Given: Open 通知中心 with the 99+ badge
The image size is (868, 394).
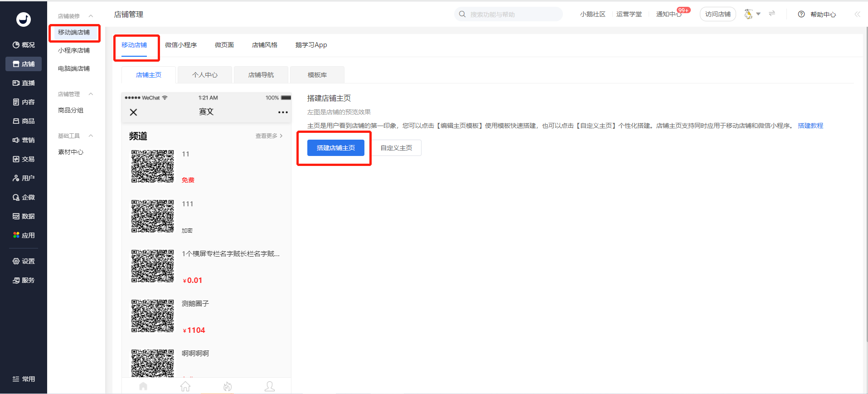Looking at the screenshot, I should (669, 14).
